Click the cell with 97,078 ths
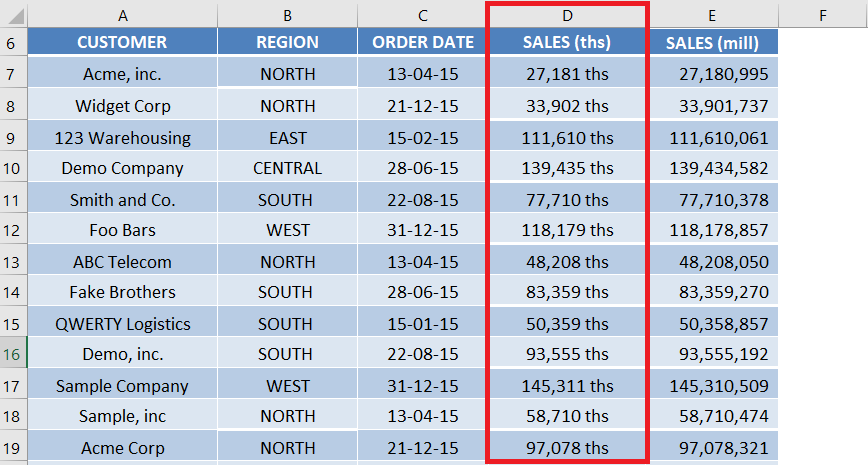 [567, 447]
